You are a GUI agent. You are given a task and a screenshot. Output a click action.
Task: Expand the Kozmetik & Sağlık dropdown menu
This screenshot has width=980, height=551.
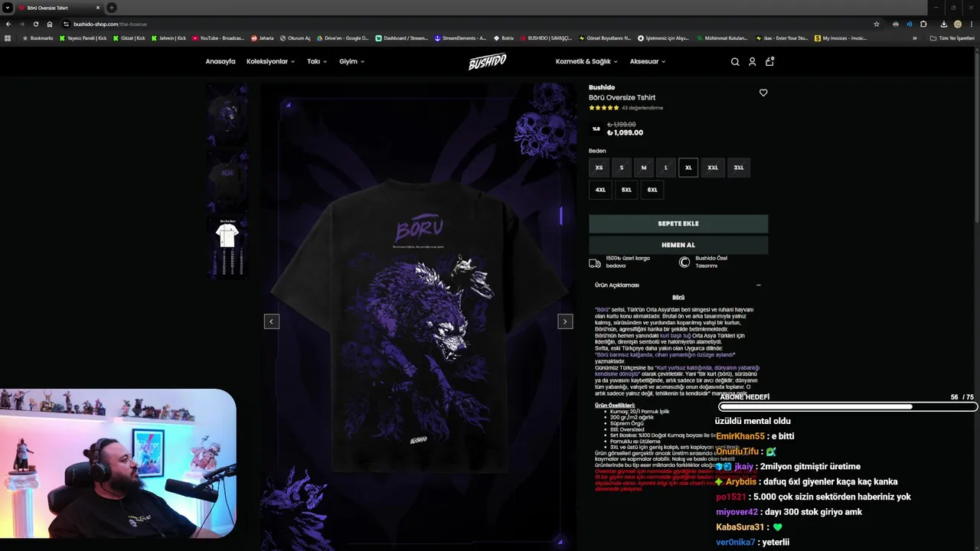(586, 62)
